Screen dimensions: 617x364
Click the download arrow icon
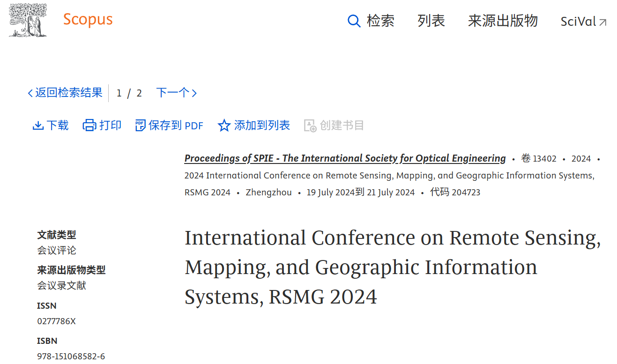pyautogui.click(x=38, y=126)
